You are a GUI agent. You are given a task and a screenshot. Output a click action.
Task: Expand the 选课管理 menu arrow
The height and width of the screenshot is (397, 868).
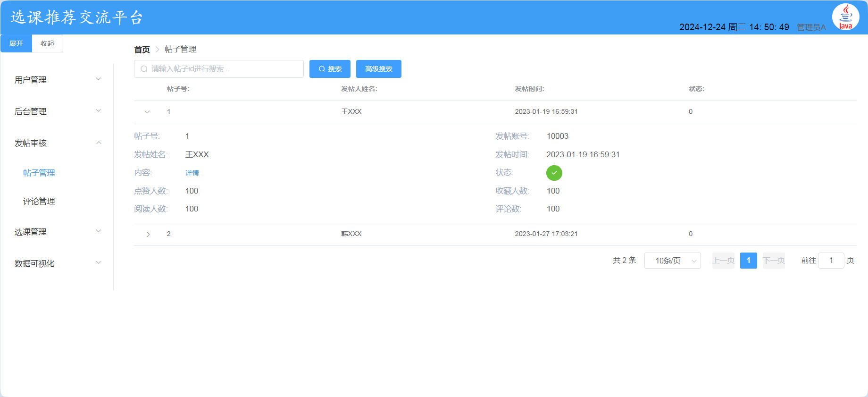tap(99, 231)
